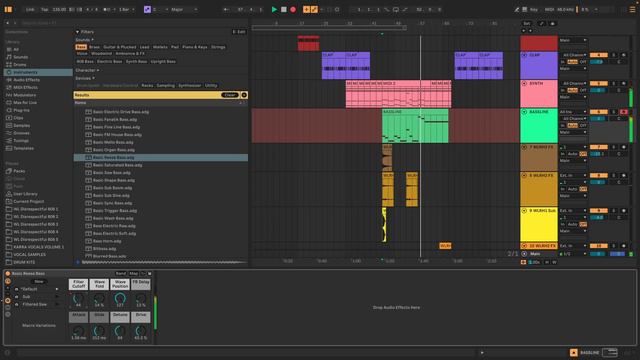640x360 pixels.
Task: Click the plus icon beside the Clear button
Action: [244, 95]
